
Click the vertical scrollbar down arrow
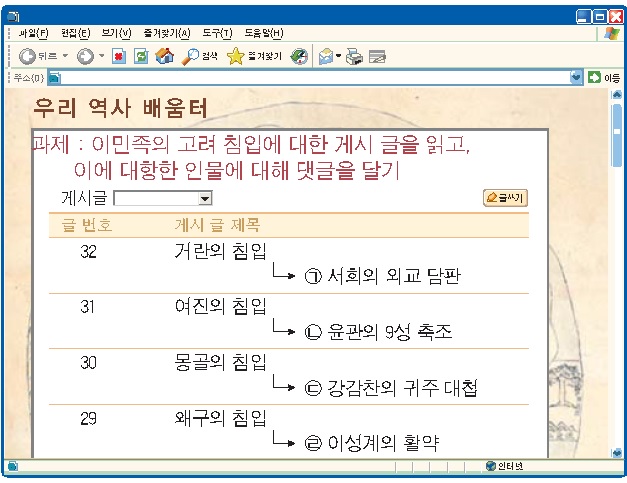(x=617, y=450)
